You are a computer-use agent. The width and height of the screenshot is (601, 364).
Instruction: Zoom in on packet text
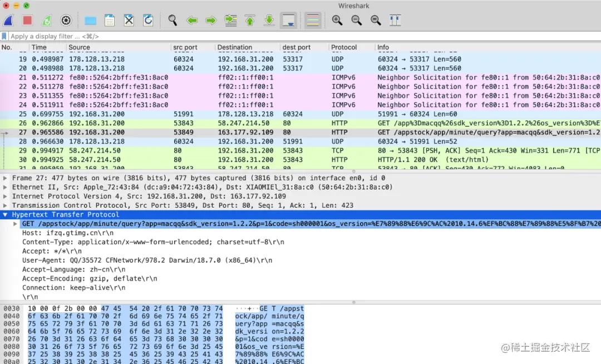pos(337,20)
